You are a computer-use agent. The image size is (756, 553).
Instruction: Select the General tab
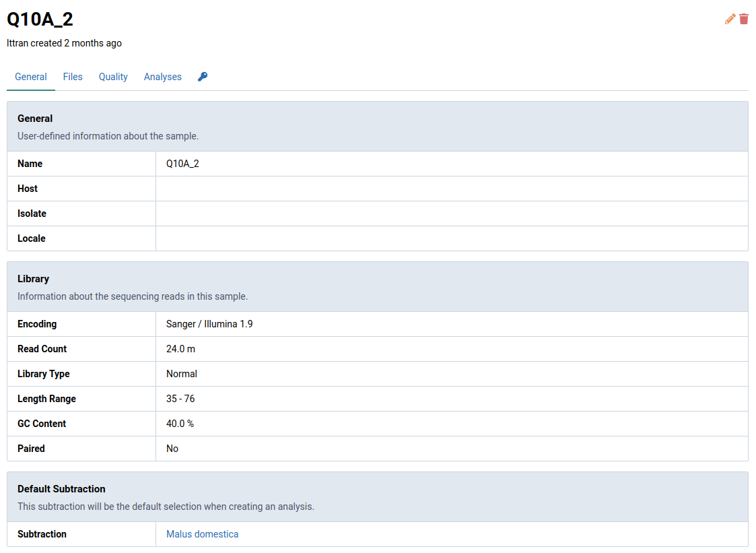[31, 76]
